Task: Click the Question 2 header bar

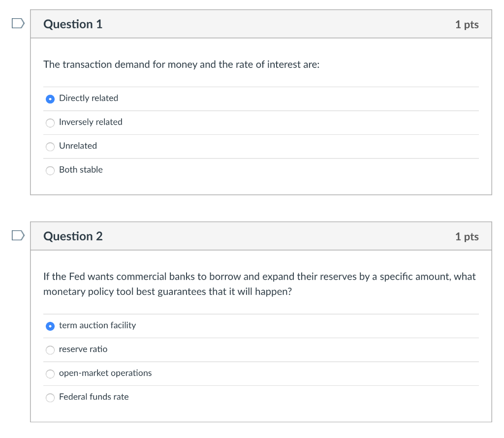Action: coord(261,236)
